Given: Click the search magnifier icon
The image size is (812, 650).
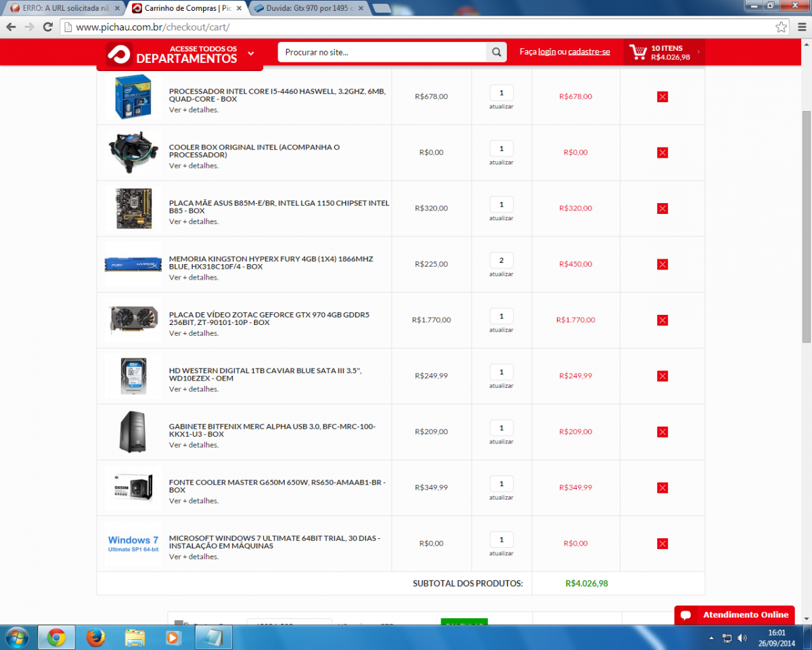Looking at the screenshot, I should tap(497, 52).
